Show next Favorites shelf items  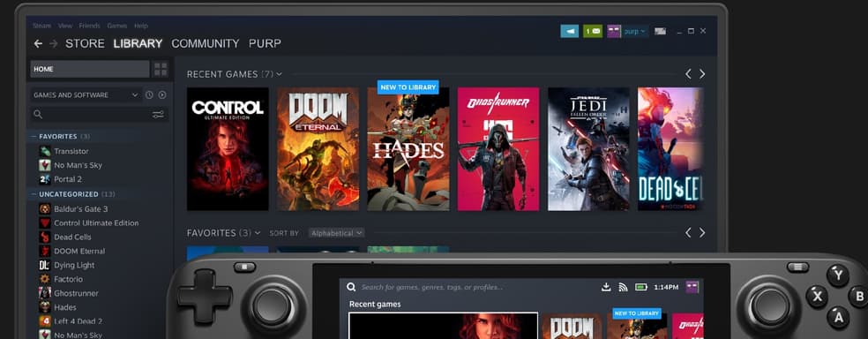702,233
